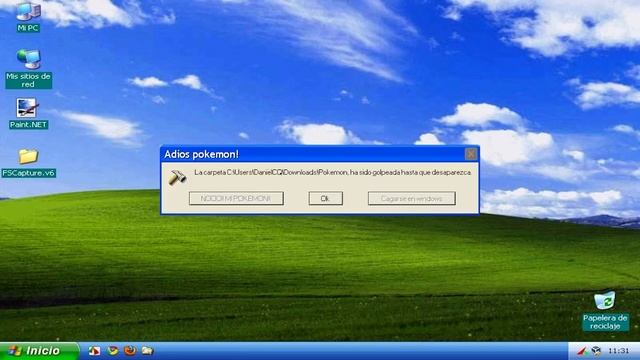Click the hammer icon in the dialog
640x360 pixels.
177,177
